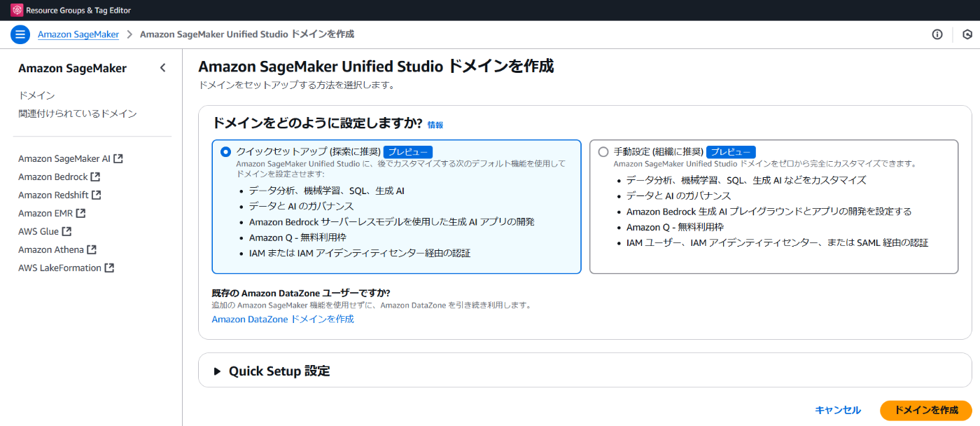Click the プレビュー badge on クイックセットアップ
This screenshot has height=426, width=980.
408,152
